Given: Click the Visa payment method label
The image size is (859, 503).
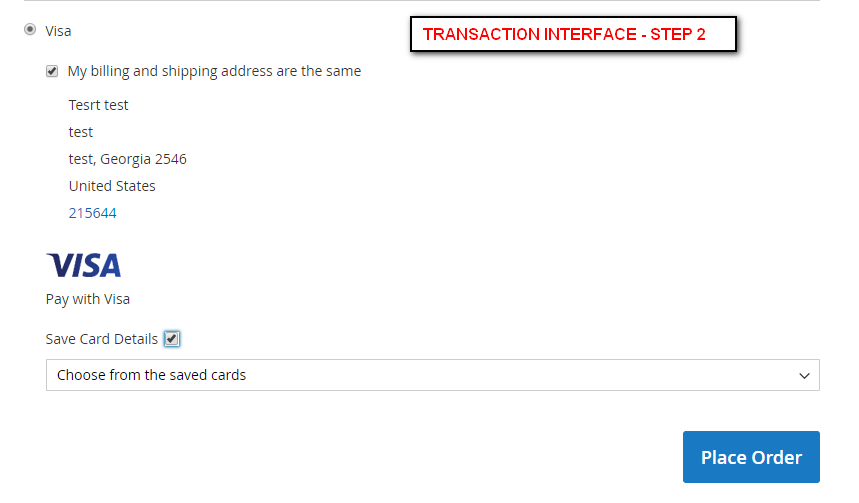Looking at the screenshot, I should 59,31.
